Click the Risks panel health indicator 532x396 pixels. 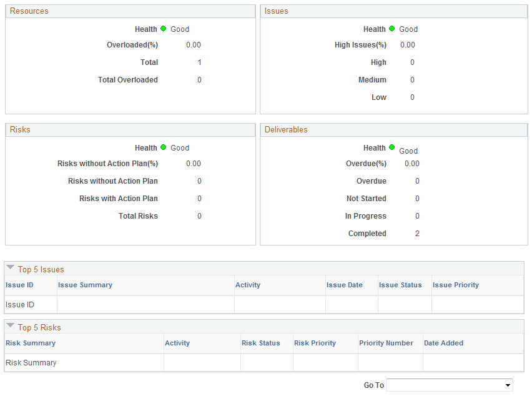pyautogui.click(x=162, y=147)
